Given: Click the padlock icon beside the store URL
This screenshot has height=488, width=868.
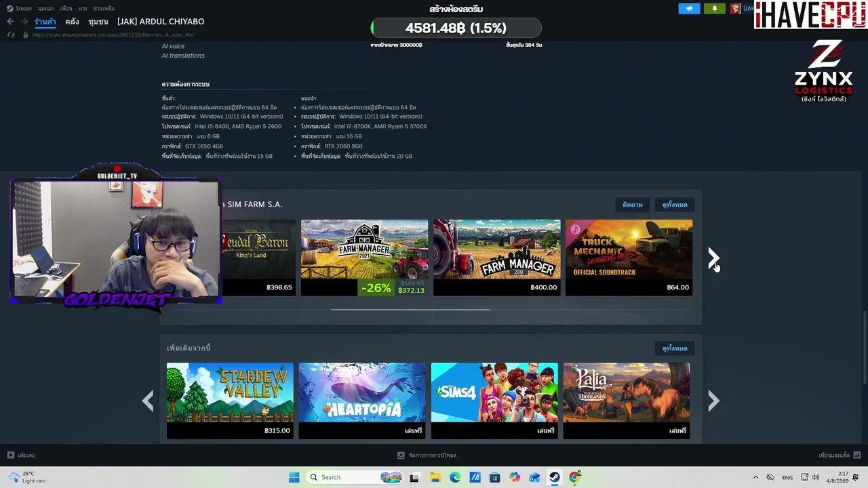Looking at the screenshot, I should point(25,35).
